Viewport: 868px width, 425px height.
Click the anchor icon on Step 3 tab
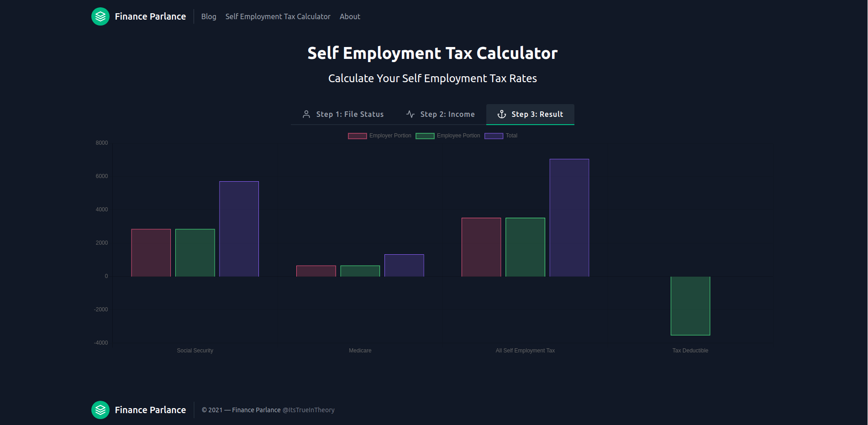[x=501, y=114]
